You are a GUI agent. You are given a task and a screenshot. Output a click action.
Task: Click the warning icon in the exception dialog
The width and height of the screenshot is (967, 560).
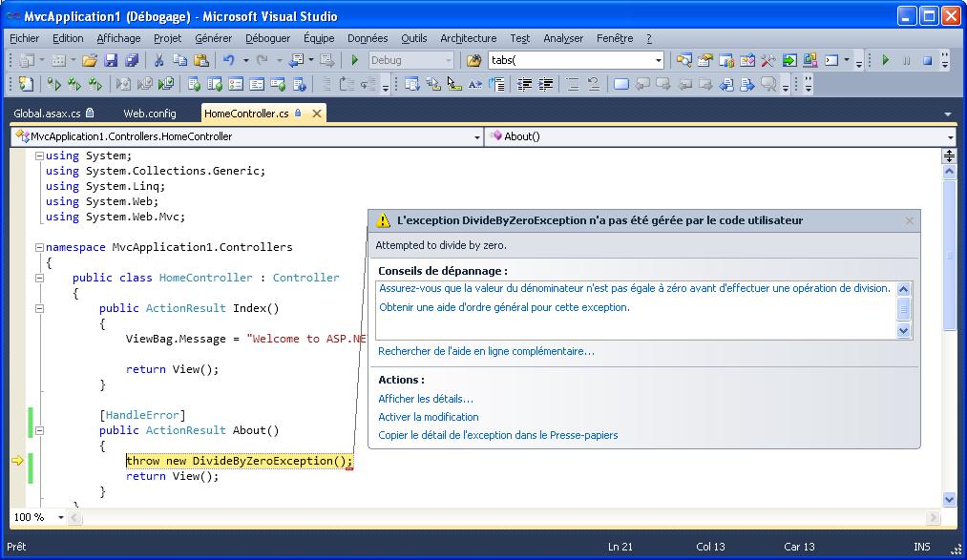click(383, 220)
